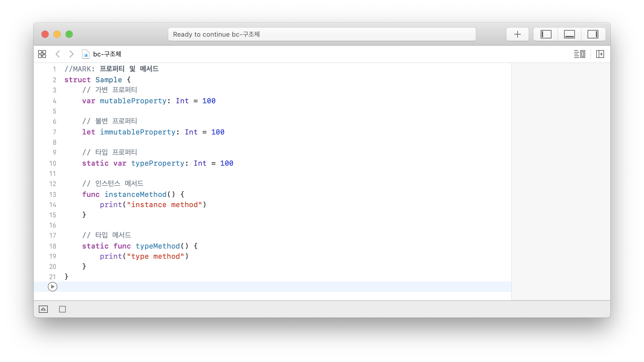Click the Library plus button

click(x=517, y=34)
